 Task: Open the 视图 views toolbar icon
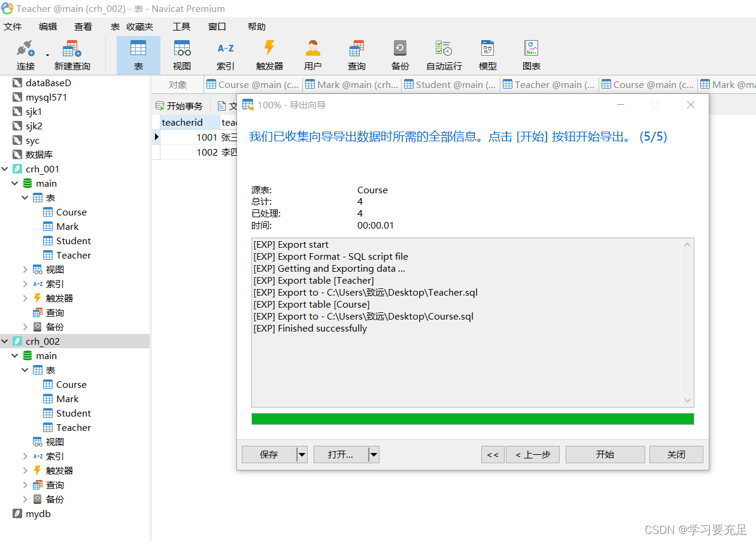tap(182, 55)
